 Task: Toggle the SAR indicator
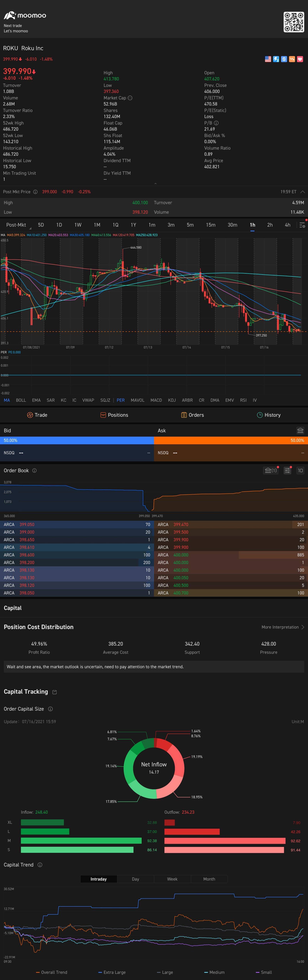(51, 400)
